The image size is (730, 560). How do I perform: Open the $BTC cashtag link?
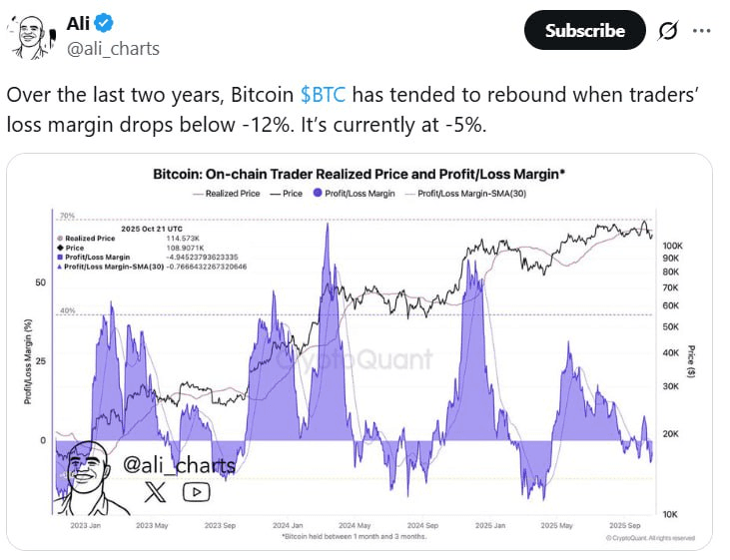[324, 95]
